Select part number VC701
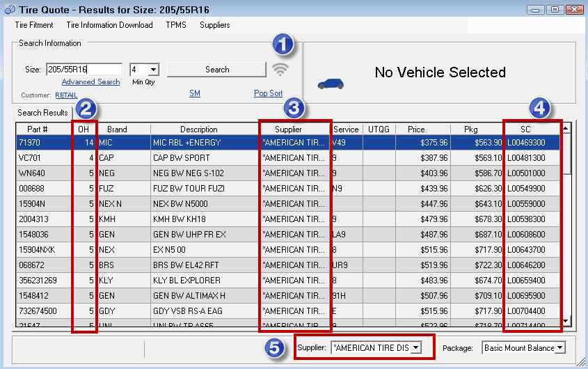Viewport: 588px width, 369px height. [x=30, y=158]
